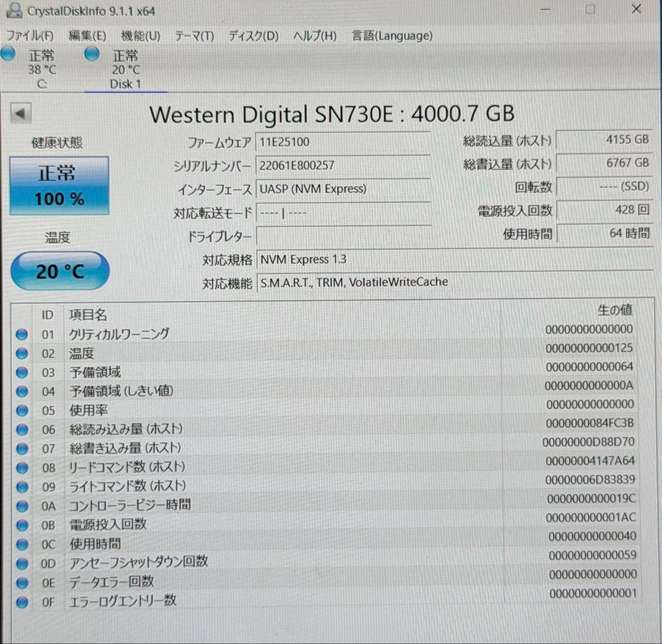Click raw value 00000006D83839
Screen dimensions: 662x644
tap(590, 480)
